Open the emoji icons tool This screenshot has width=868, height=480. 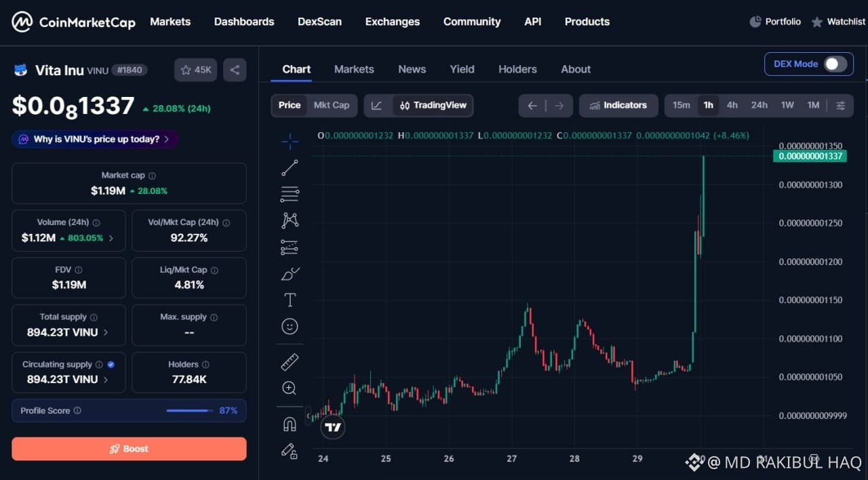[x=290, y=327]
